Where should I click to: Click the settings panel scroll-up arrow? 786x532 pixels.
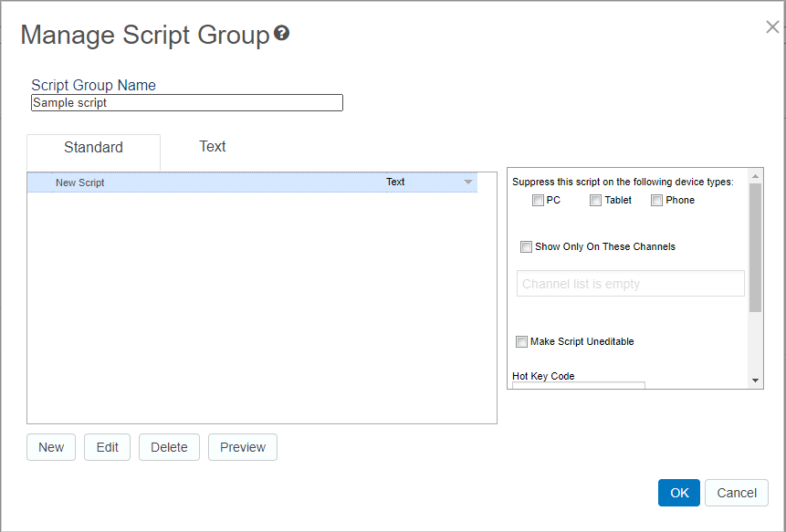coord(755,175)
